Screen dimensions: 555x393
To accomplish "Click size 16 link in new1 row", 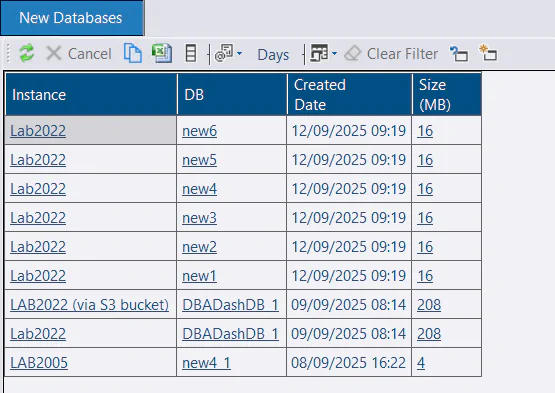I will pos(425,276).
